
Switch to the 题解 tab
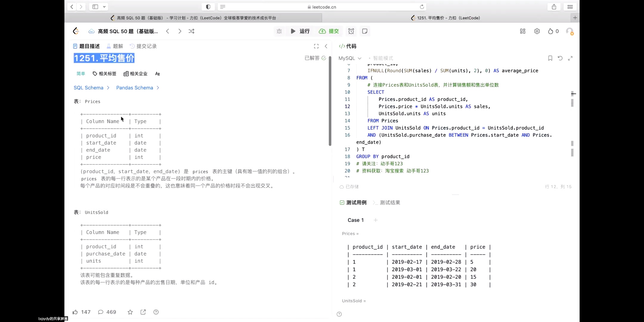coord(114,46)
